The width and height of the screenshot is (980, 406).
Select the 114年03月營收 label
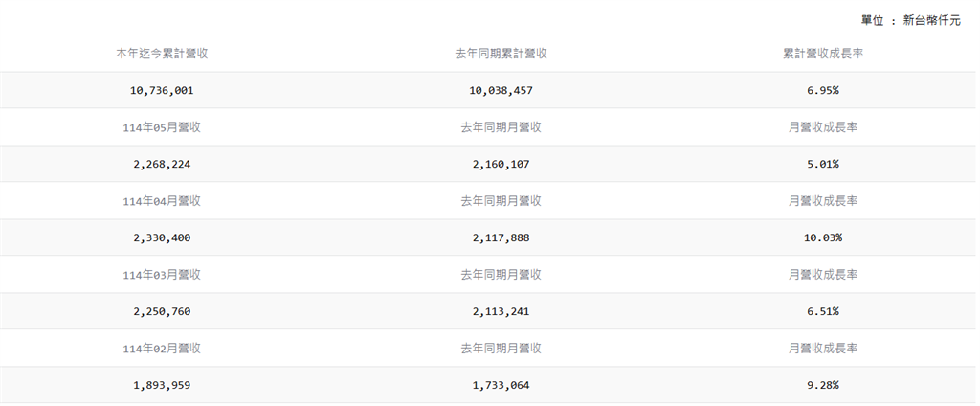(162, 275)
